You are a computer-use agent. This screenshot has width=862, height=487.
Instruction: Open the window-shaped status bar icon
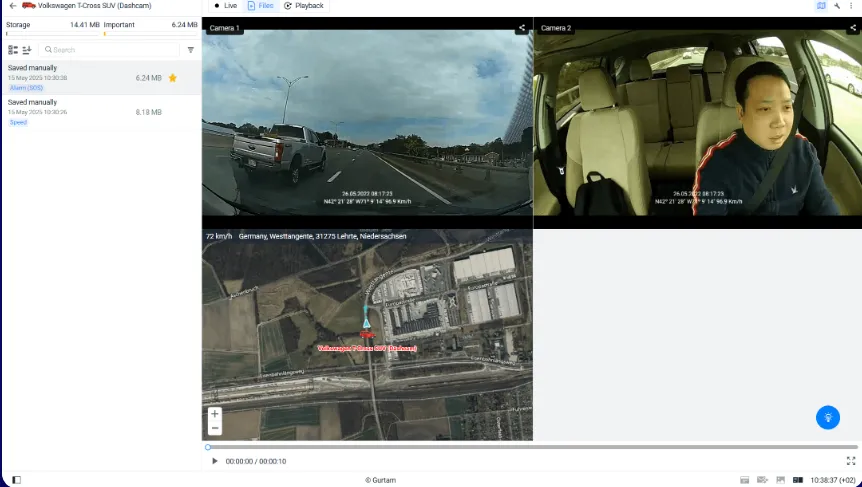click(x=744, y=480)
